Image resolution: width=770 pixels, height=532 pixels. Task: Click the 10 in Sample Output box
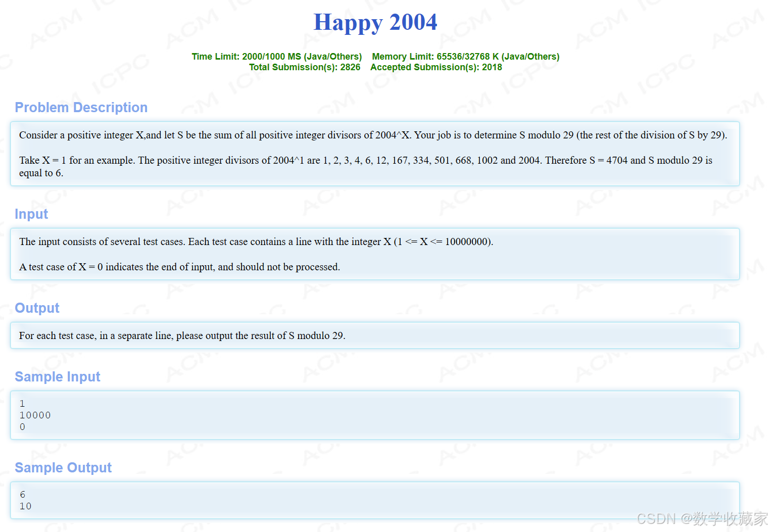coord(25,506)
